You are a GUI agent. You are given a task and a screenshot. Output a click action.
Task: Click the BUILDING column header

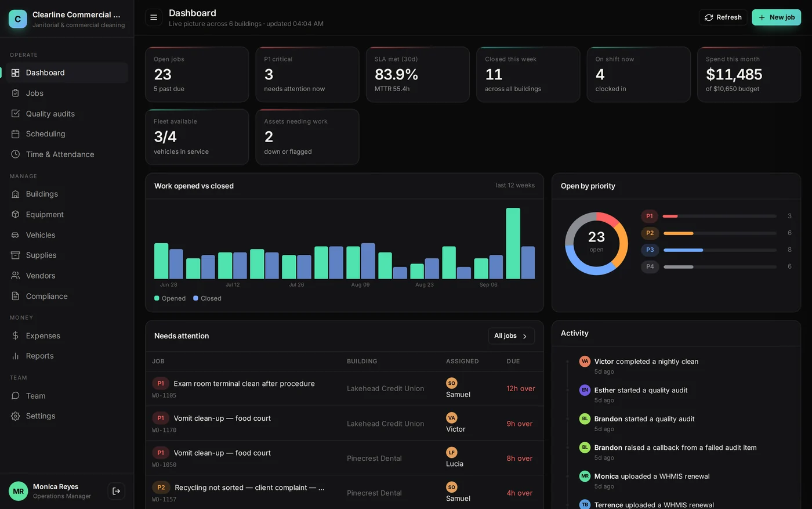click(x=362, y=362)
